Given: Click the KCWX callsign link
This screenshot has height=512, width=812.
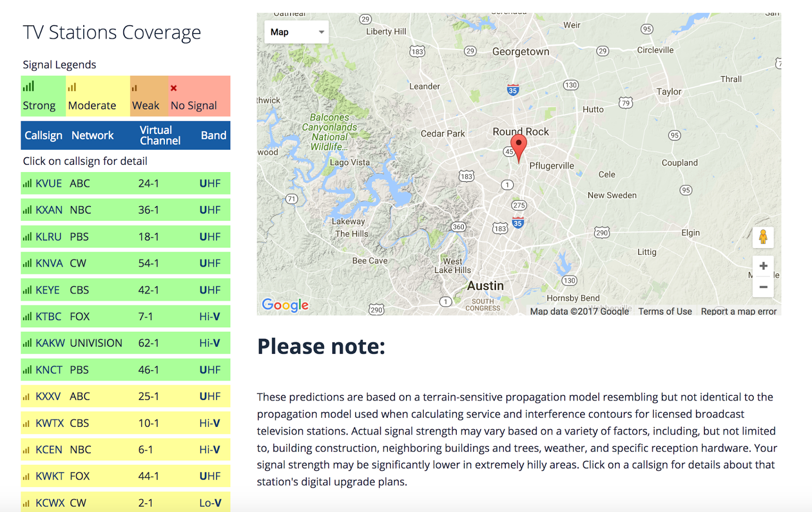Looking at the screenshot, I should pyautogui.click(x=50, y=503).
